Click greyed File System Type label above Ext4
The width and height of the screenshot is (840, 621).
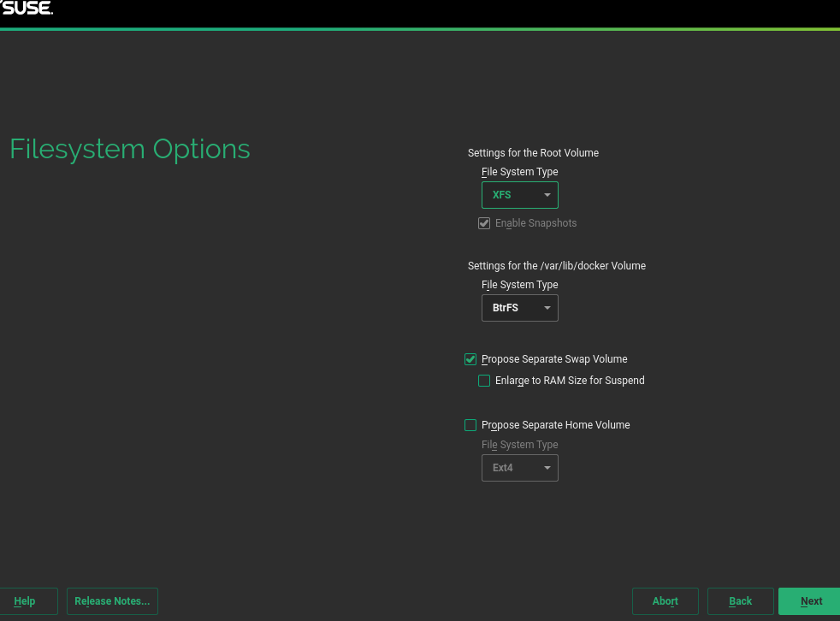519,445
